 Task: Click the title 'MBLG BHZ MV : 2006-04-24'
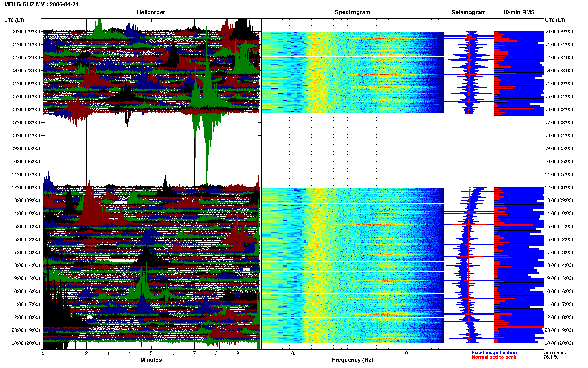click(x=41, y=4)
